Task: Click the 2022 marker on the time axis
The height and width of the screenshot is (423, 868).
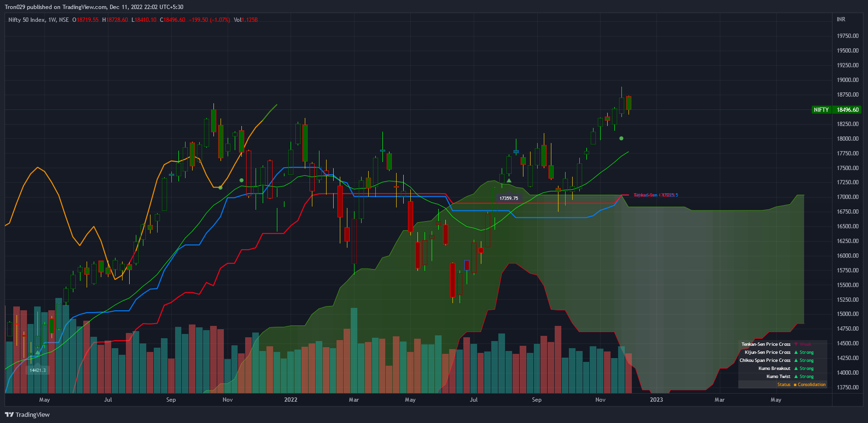Action: (291, 400)
